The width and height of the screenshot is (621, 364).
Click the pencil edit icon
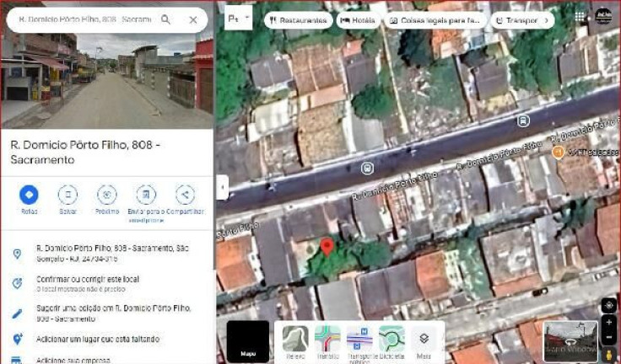point(17,313)
